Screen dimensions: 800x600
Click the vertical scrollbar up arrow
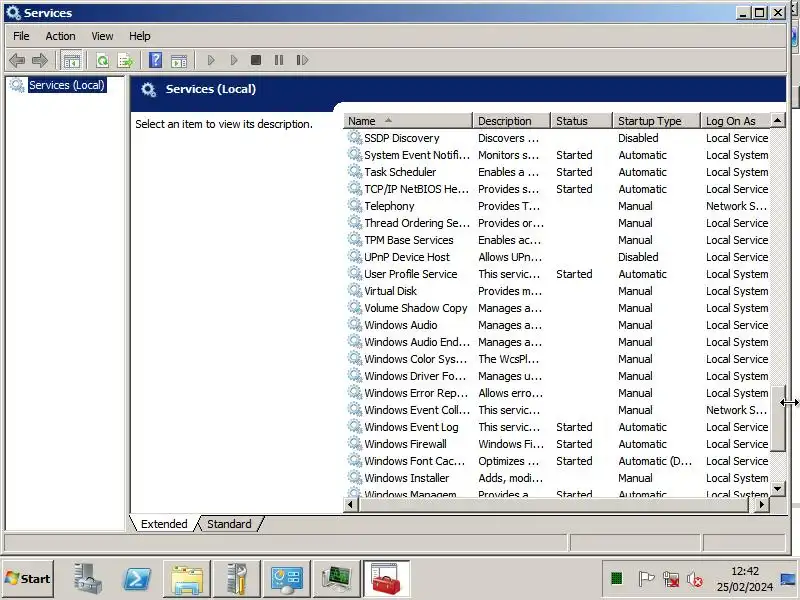777,120
